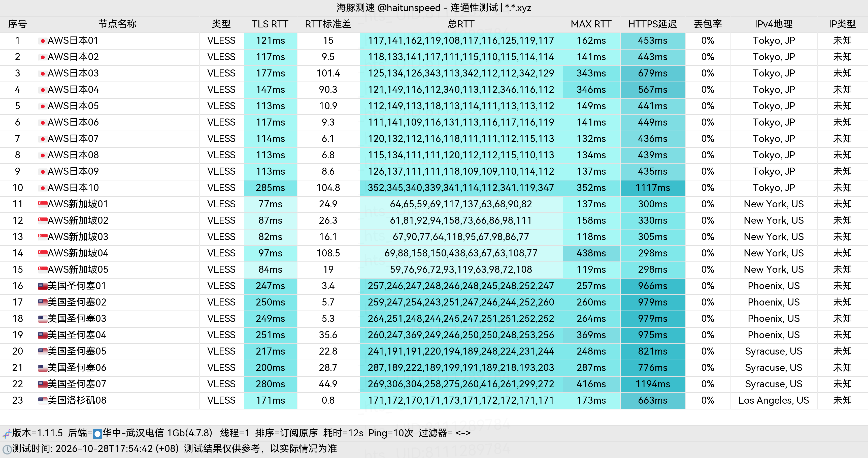The width and height of the screenshot is (868, 458).
Task: Click the DNA icon before 版本=1.11.5
Action: pos(7,433)
